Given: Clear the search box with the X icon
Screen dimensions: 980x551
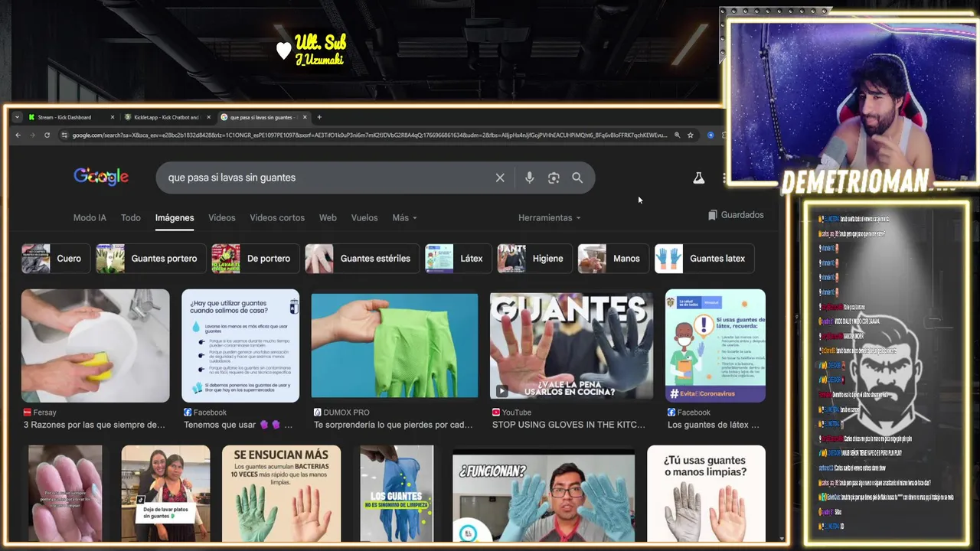Looking at the screenshot, I should tap(500, 178).
